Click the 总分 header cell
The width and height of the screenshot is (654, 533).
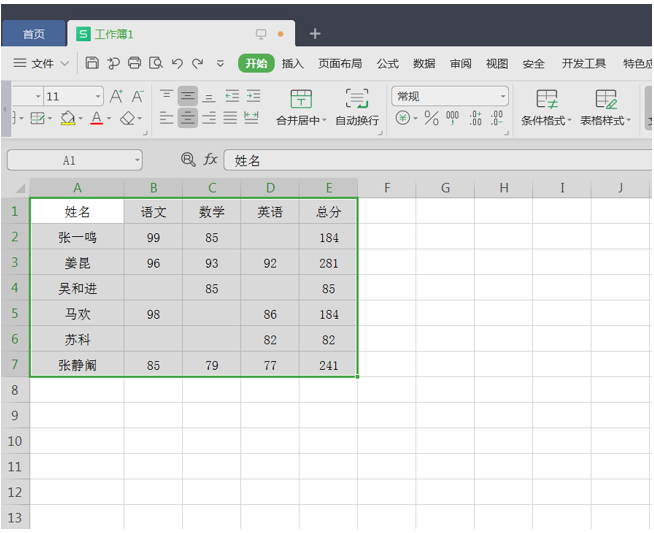(328, 211)
